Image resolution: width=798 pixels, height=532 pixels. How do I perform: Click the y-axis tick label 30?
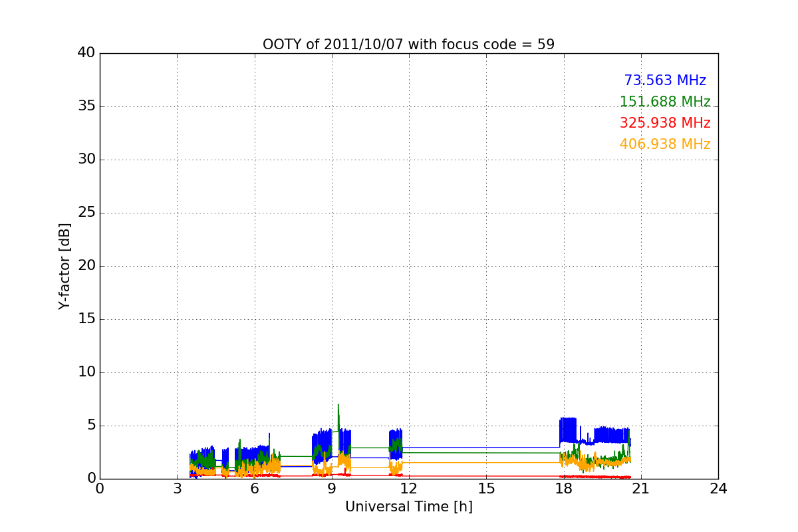[x=86, y=160]
